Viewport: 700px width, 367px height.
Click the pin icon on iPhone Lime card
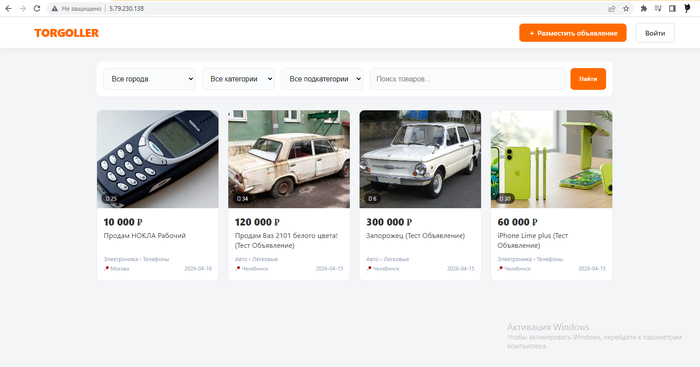tap(500, 268)
